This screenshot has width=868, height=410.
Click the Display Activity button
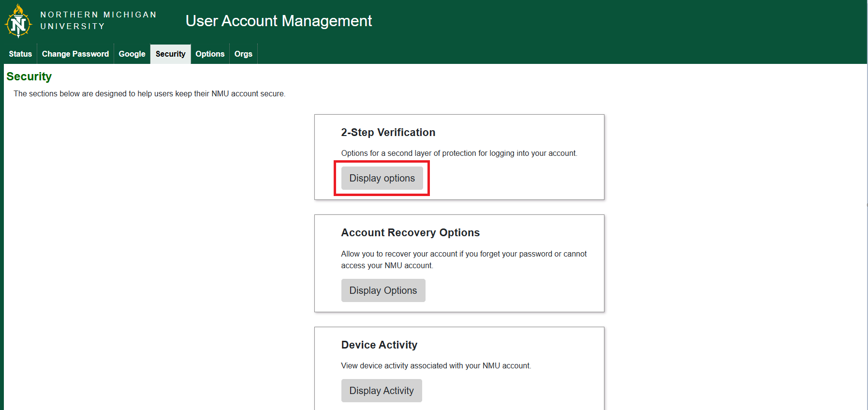tap(382, 391)
